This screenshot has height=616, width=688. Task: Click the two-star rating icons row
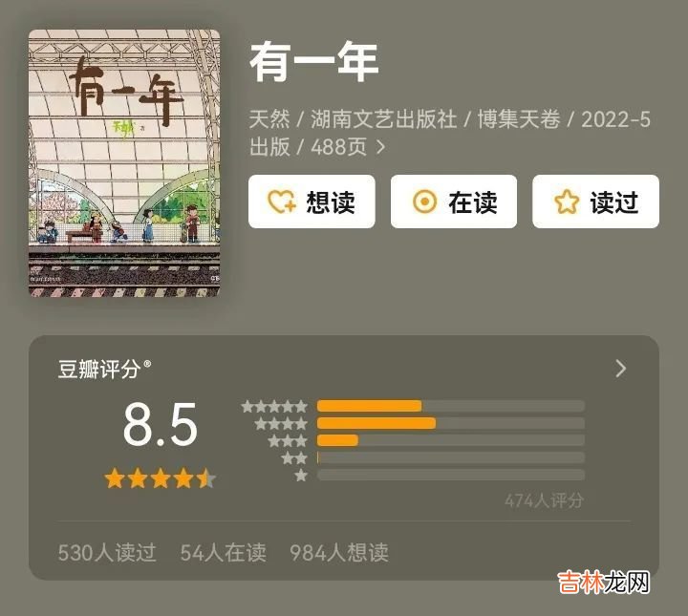click(x=294, y=458)
